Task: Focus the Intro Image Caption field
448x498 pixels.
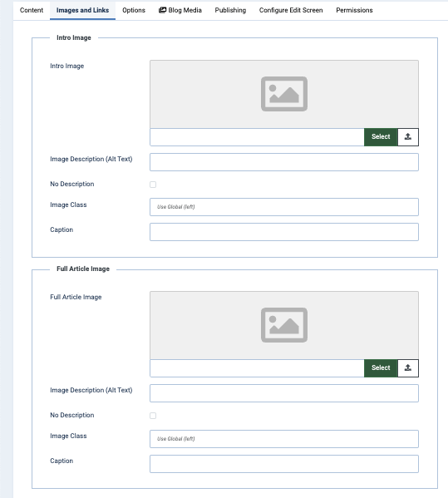Action: [284, 232]
